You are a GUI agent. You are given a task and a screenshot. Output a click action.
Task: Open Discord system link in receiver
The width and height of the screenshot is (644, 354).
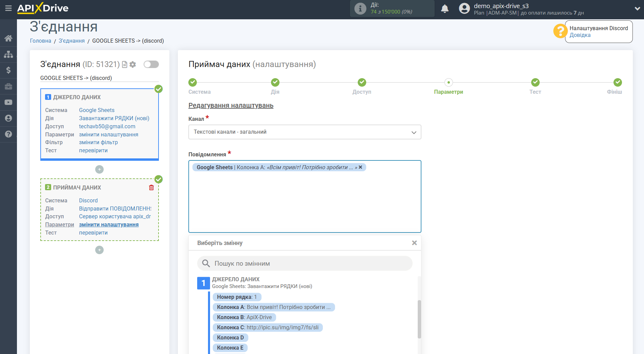(88, 200)
